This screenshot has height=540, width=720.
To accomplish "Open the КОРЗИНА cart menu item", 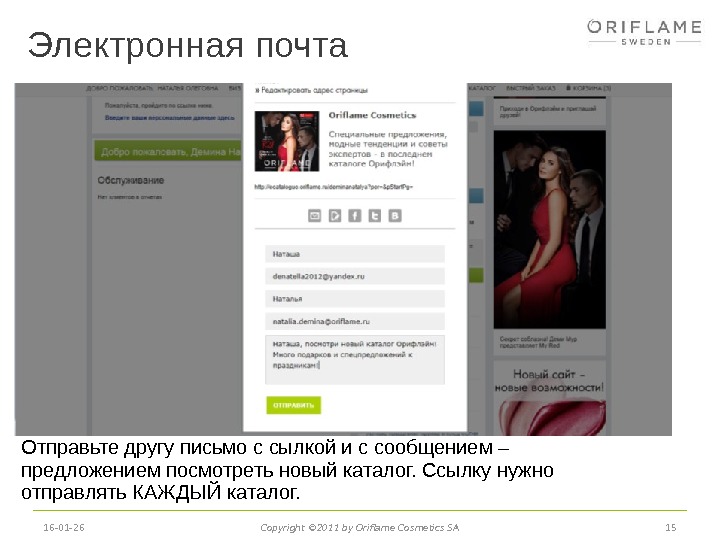I will tap(591, 88).
